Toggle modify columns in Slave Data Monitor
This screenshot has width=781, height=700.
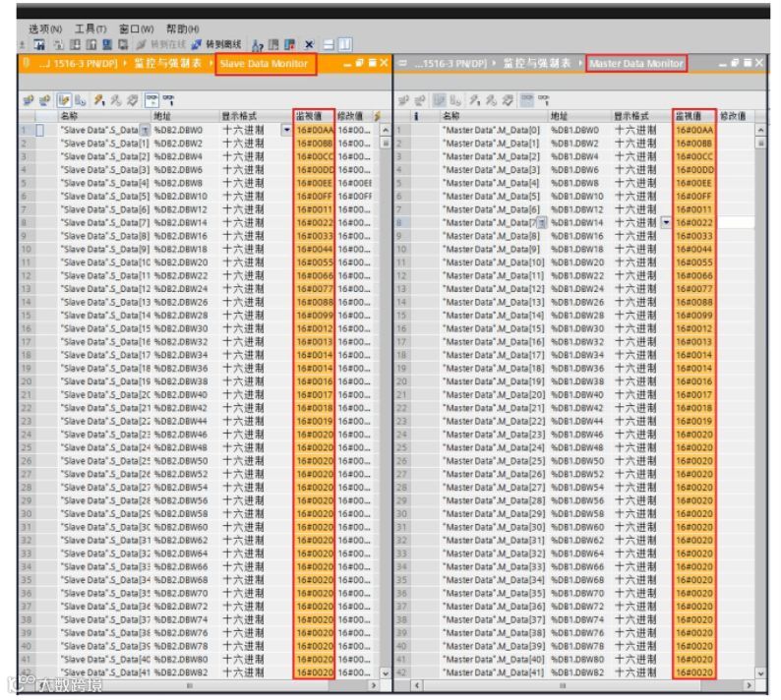click(64, 100)
